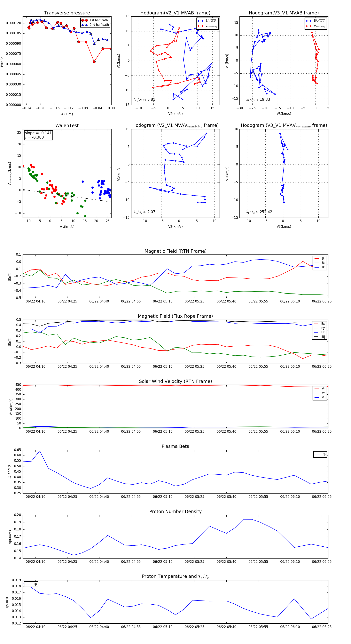Click the 'Np(#/cc)' y-axis label
This screenshot has height=644, width=351.
point(10,537)
